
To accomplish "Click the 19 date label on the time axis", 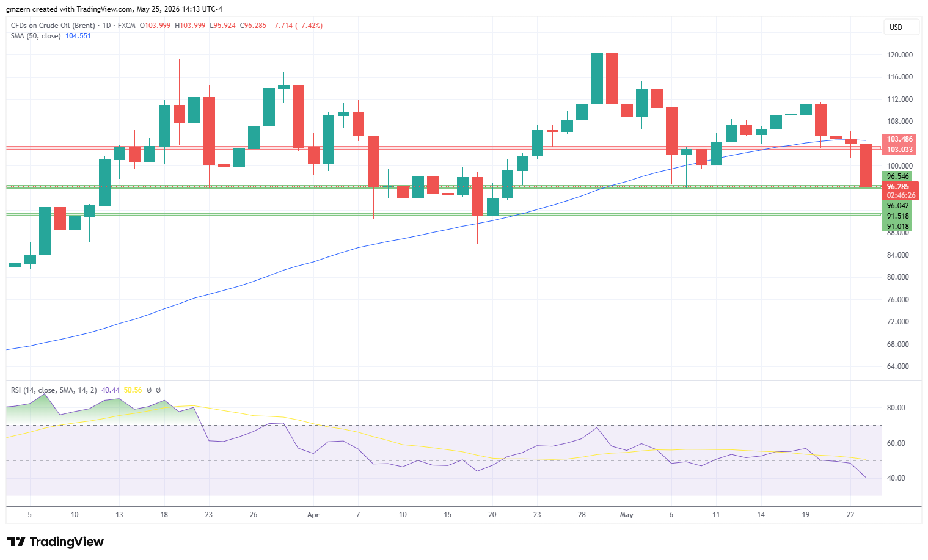I will (806, 515).
